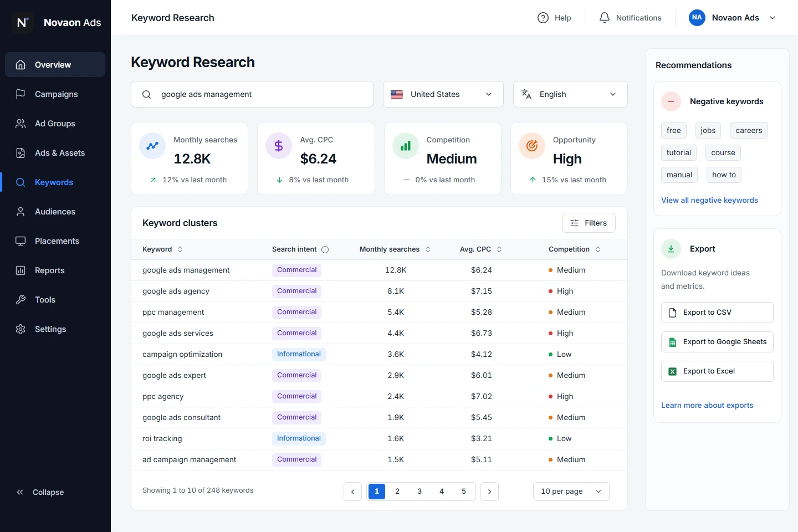798x532 pixels.
Task: Click the Avg. CPC dollar icon
Action: [x=279, y=146]
